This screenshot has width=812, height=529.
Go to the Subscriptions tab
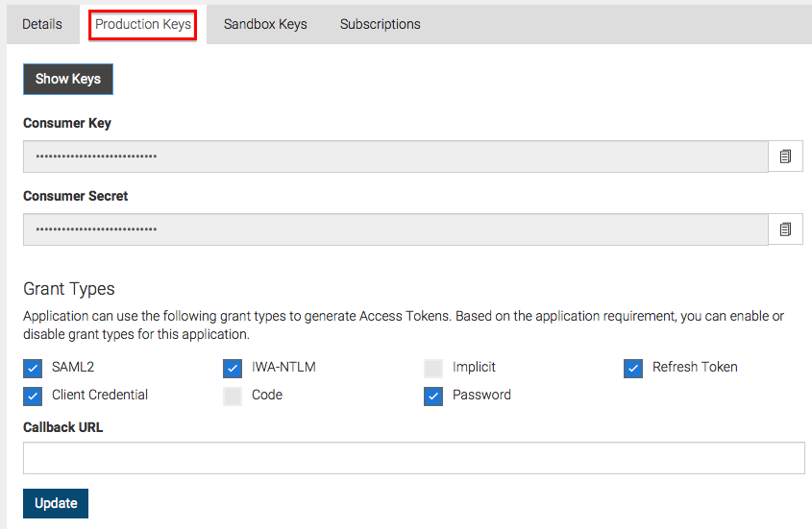pyautogui.click(x=381, y=24)
